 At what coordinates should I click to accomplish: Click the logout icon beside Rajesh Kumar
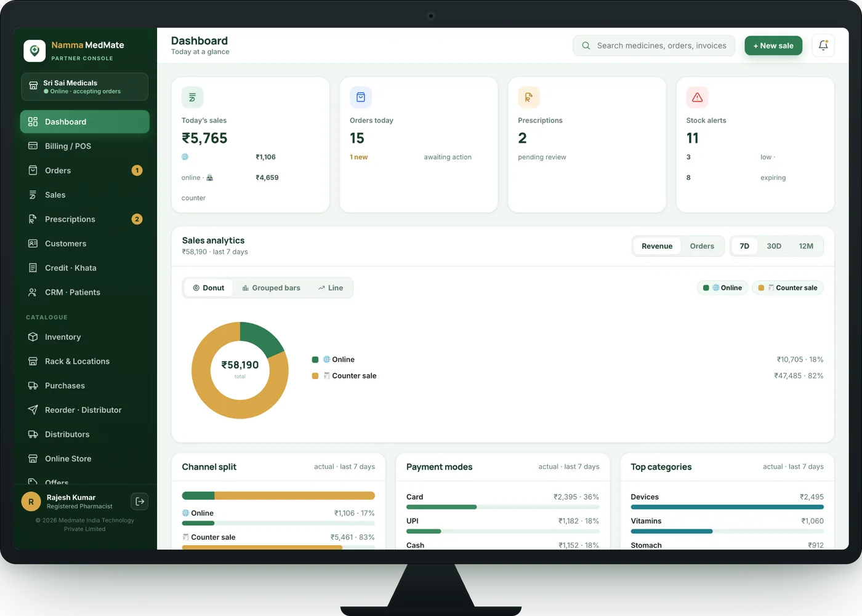[x=140, y=502]
